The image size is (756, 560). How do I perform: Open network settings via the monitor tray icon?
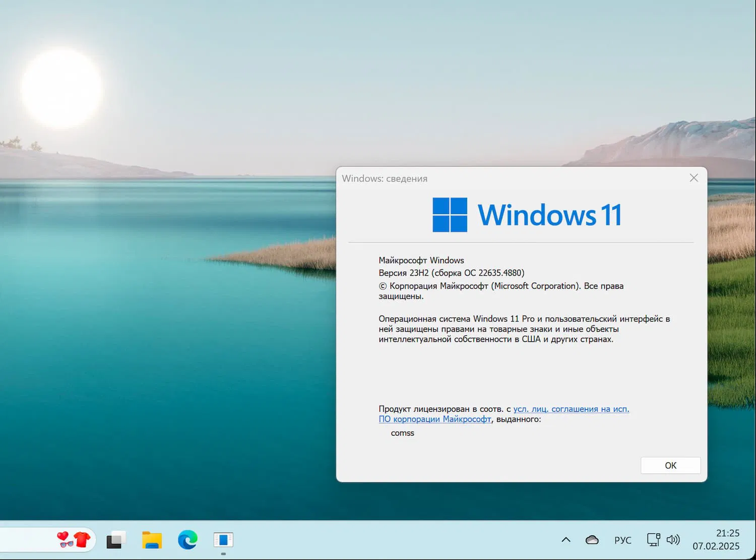click(652, 539)
